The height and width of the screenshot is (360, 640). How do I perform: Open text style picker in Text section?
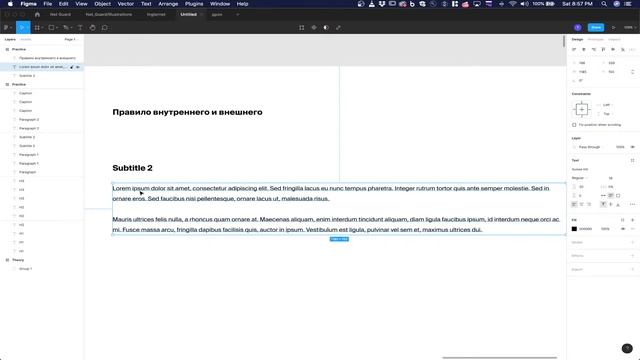[632, 160]
